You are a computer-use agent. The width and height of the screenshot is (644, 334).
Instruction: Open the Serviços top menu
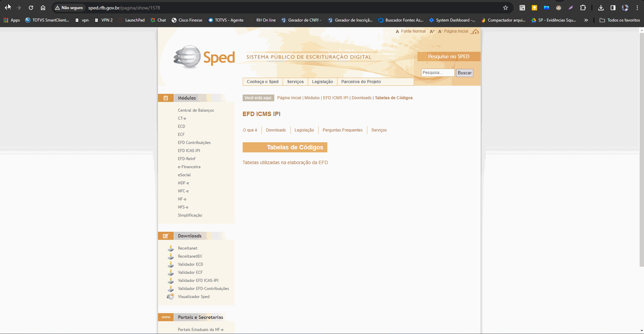click(295, 82)
